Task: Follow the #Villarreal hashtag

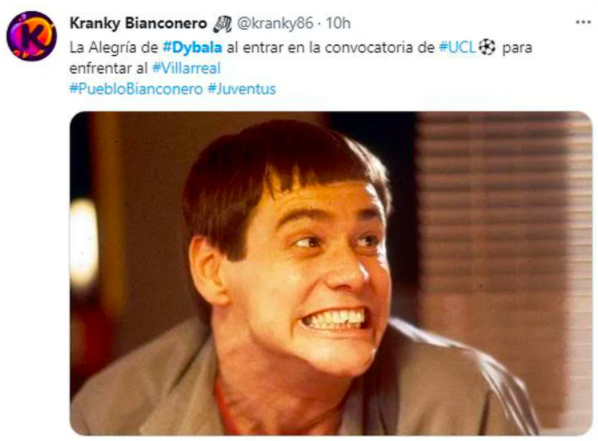Action: click(186, 68)
